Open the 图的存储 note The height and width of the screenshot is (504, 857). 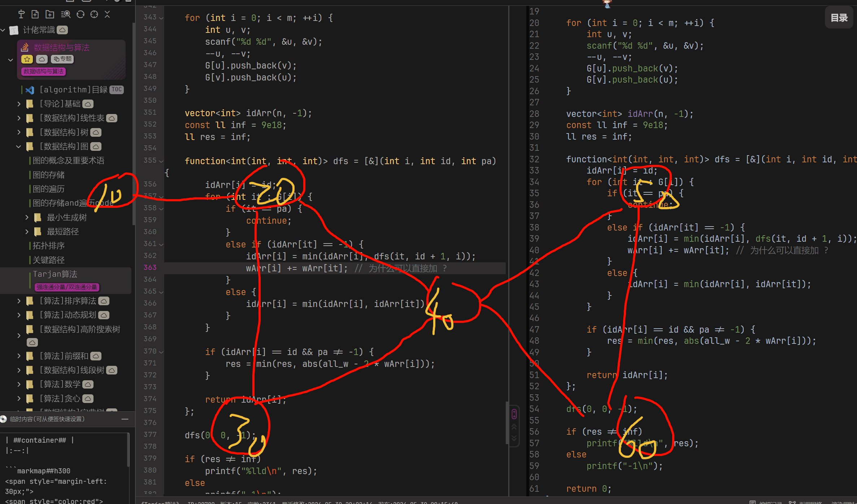(x=48, y=175)
